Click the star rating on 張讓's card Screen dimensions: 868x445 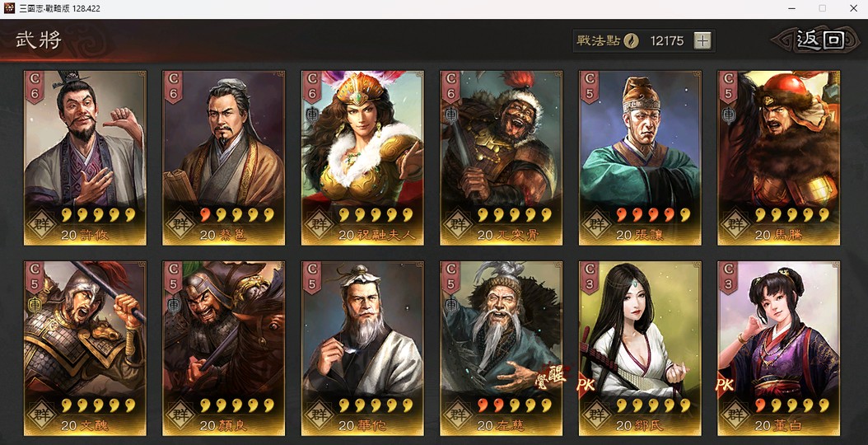pyautogui.click(x=653, y=214)
